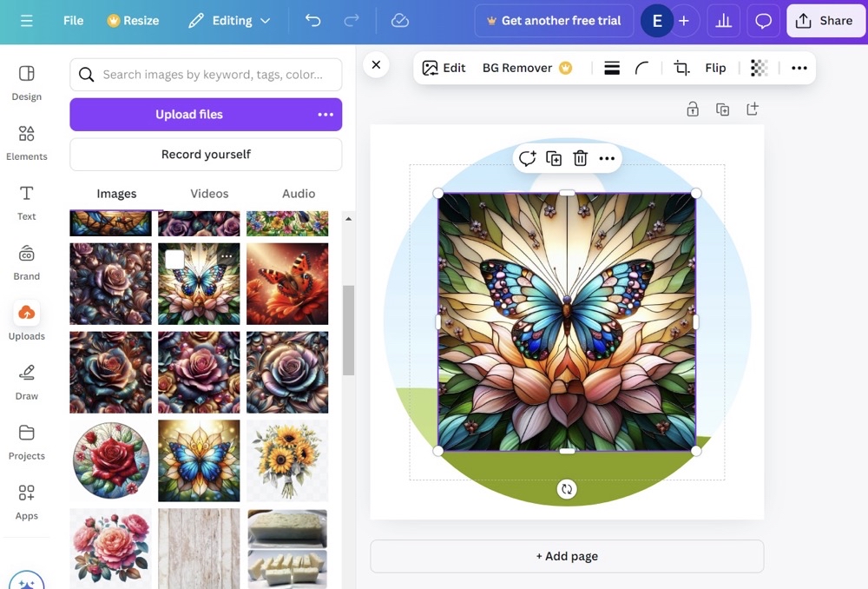Click the Share button
This screenshot has height=589, width=868.
coord(825,21)
